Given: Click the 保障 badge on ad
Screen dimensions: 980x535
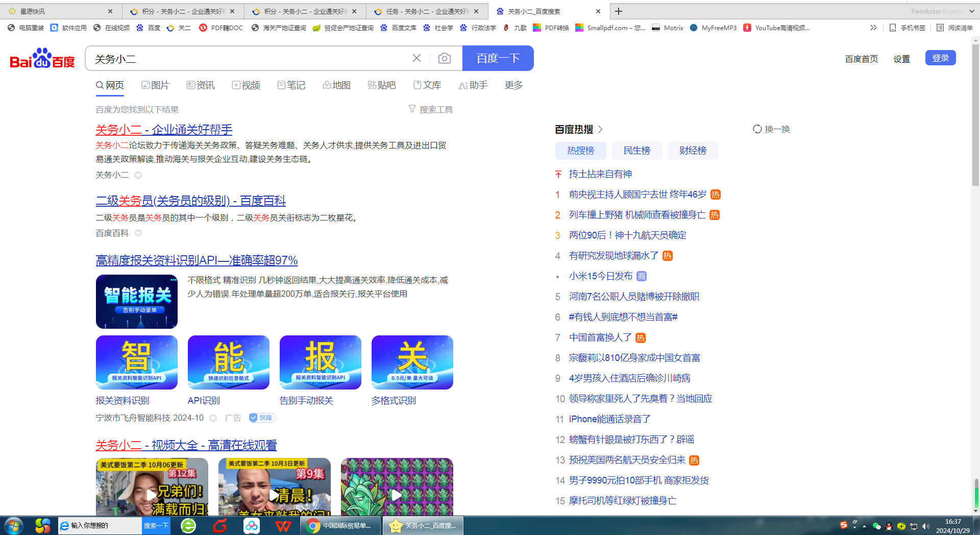Looking at the screenshot, I should pyautogui.click(x=262, y=418).
